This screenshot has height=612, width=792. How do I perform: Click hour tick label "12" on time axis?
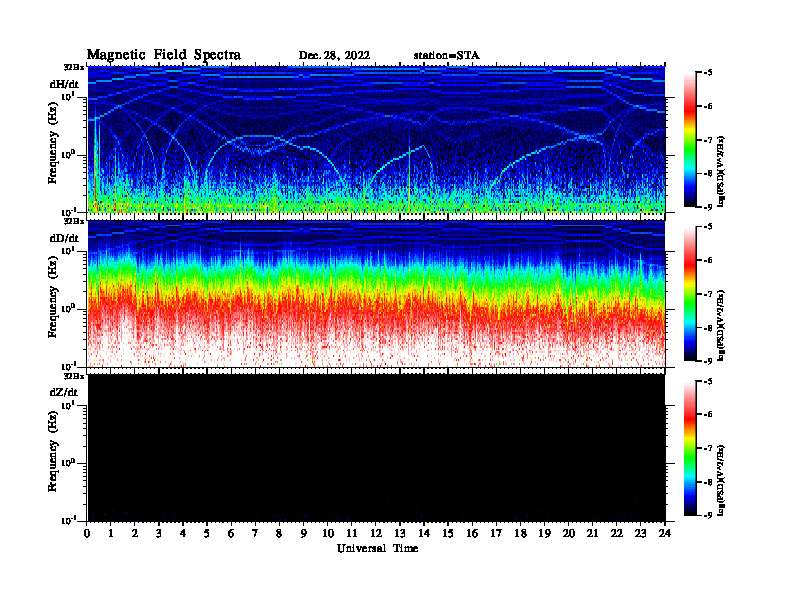(x=376, y=533)
